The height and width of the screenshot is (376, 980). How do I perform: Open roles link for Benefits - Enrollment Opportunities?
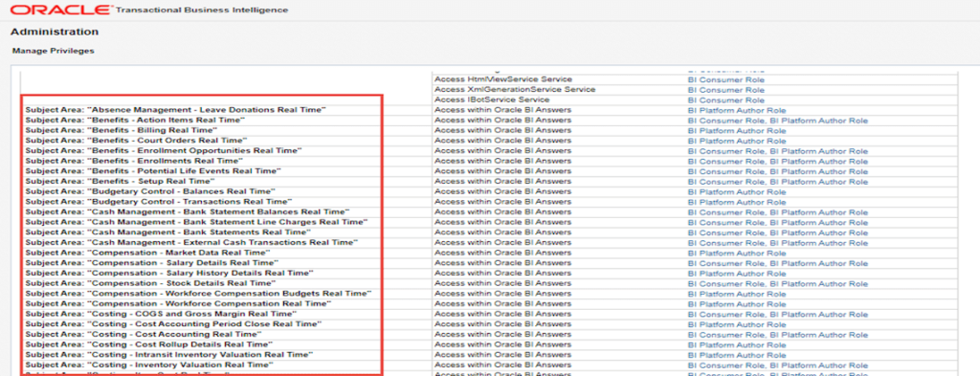[x=777, y=151]
